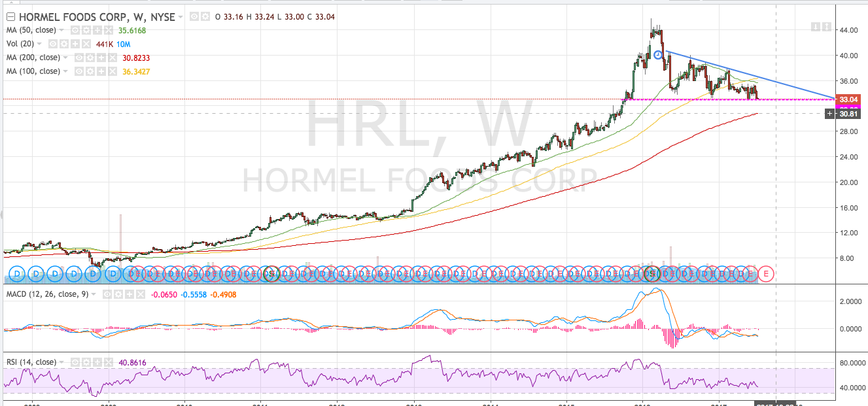Click the volume value 441K

(x=105, y=44)
